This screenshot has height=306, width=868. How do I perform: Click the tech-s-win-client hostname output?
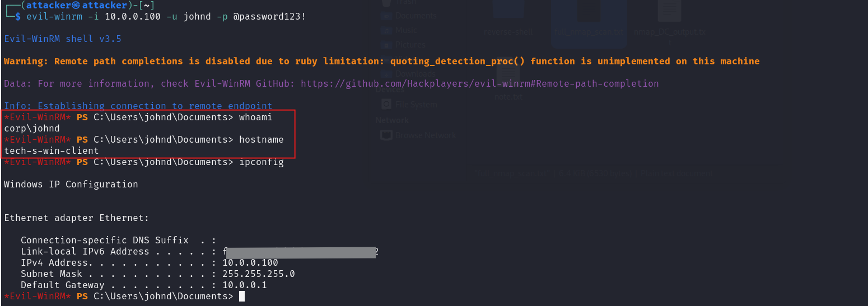pyautogui.click(x=51, y=151)
